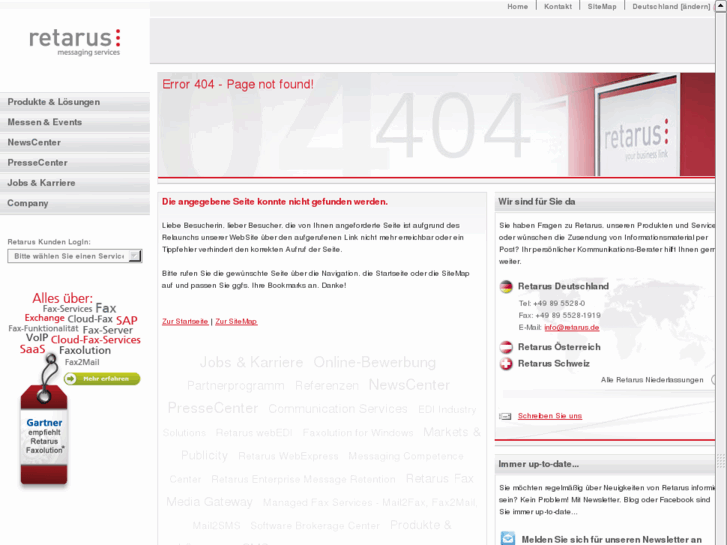The width and height of the screenshot is (727, 545).
Task: Open Company sidebar menu item
Action: coord(75,204)
